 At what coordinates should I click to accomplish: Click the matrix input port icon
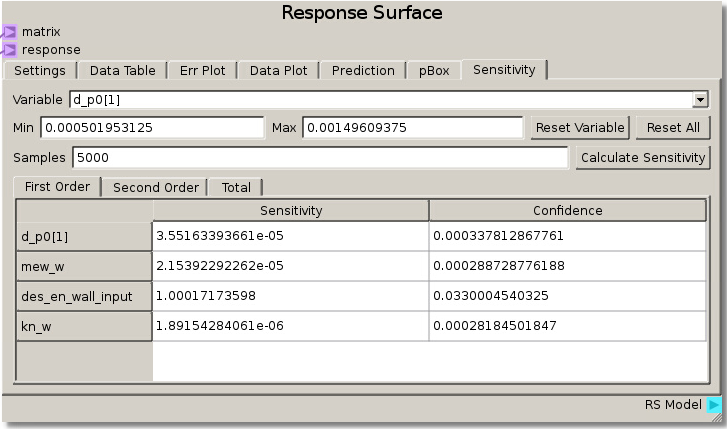click(x=9, y=32)
